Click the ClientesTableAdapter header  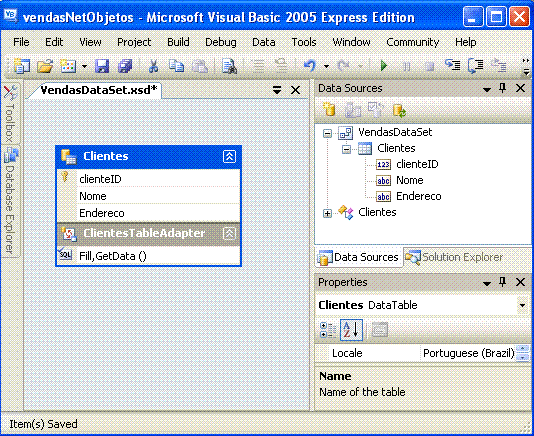click(x=148, y=234)
